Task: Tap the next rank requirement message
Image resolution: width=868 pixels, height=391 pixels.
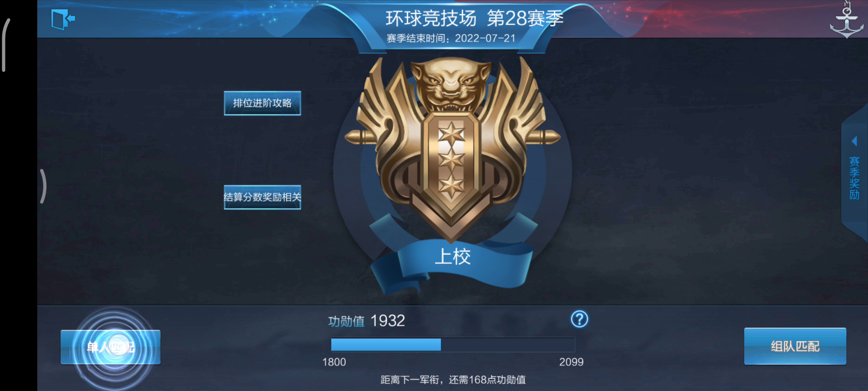Action: (453, 380)
